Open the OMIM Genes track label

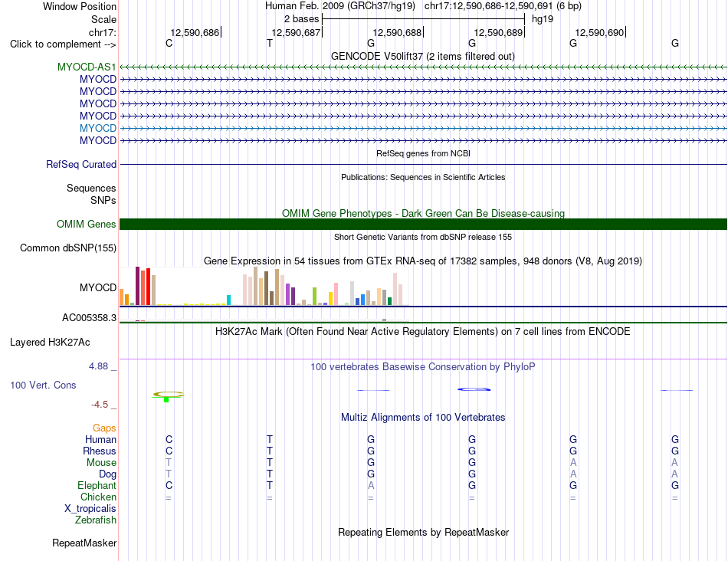(86, 225)
